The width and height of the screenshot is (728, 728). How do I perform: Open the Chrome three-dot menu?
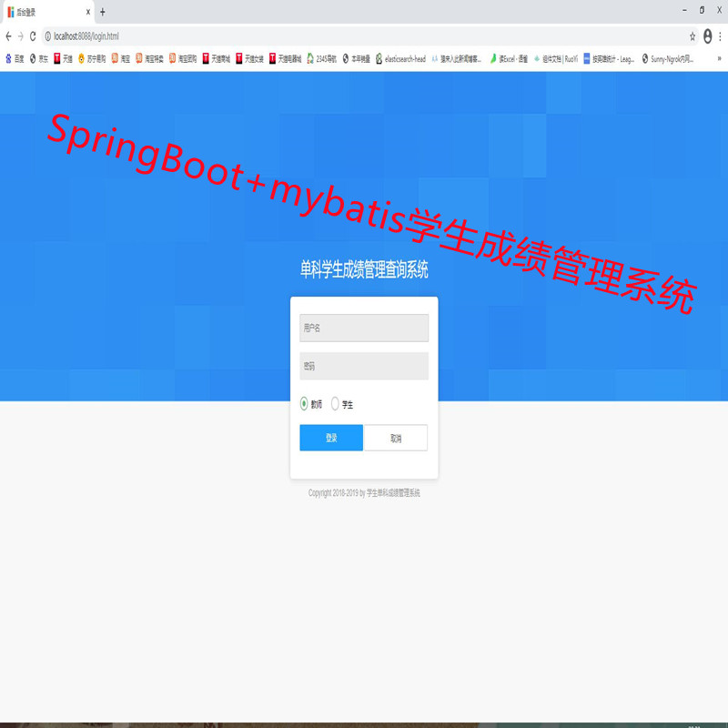(x=720, y=36)
